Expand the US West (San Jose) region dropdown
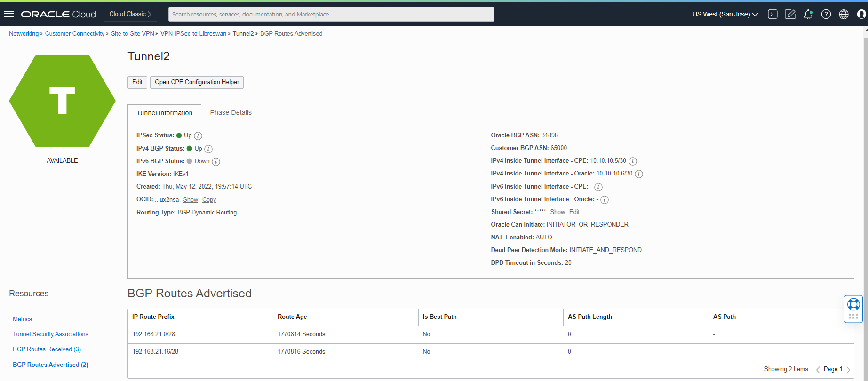Image resolution: width=868 pixels, height=381 pixels. (725, 14)
